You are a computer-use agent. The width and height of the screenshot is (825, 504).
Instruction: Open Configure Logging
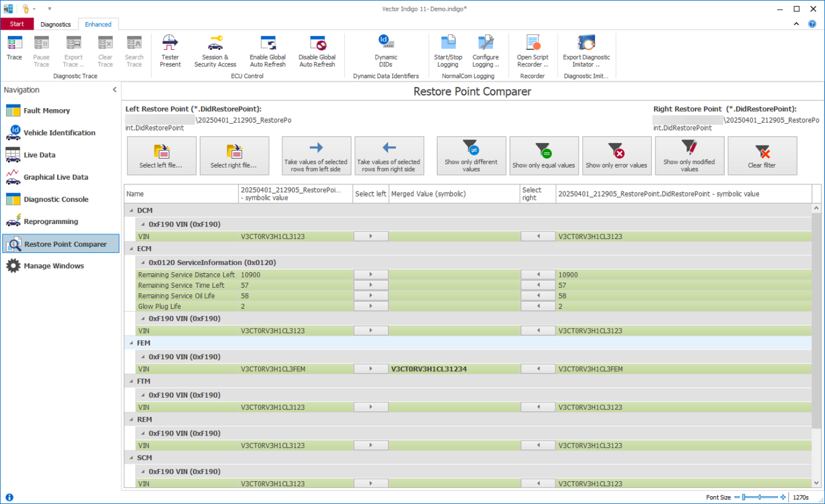pos(485,51)
